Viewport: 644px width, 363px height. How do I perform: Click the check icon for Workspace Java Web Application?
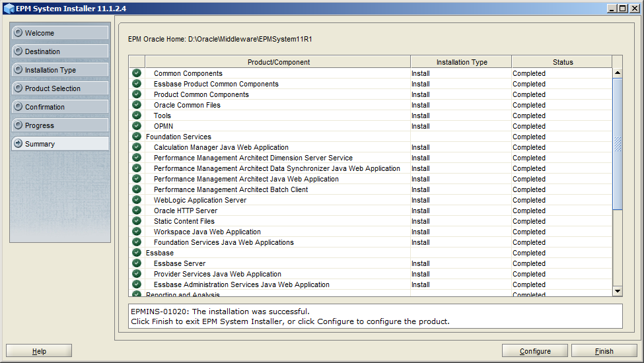(137, 232)
